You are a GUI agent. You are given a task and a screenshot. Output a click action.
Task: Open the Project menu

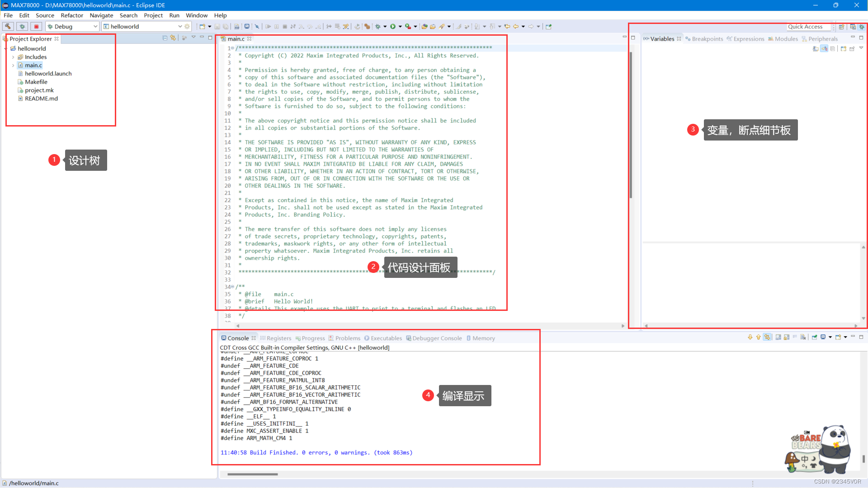(x=153, y=15)
